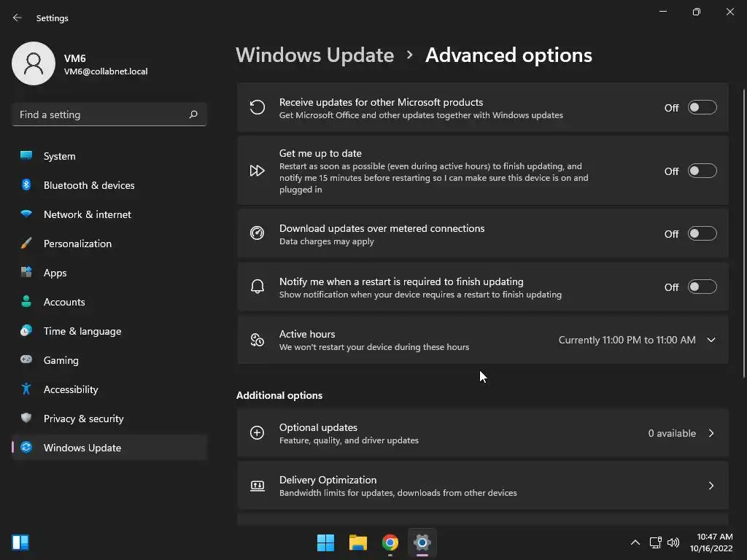Click the Settings gear icon on taskbar
747x560 pixels.
point(422,542)
